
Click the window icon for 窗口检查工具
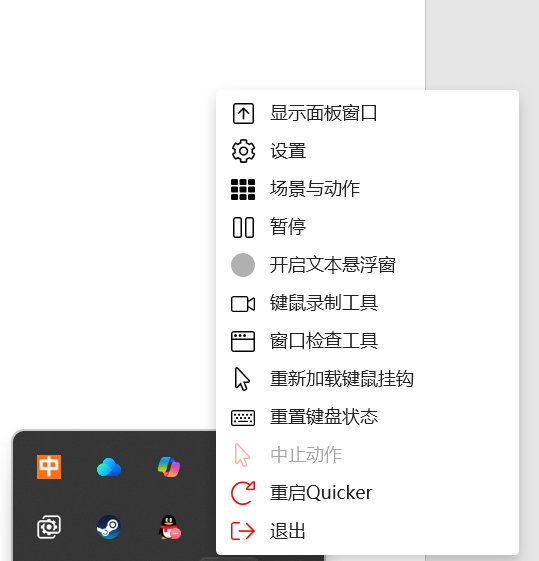tap(243, 341)
